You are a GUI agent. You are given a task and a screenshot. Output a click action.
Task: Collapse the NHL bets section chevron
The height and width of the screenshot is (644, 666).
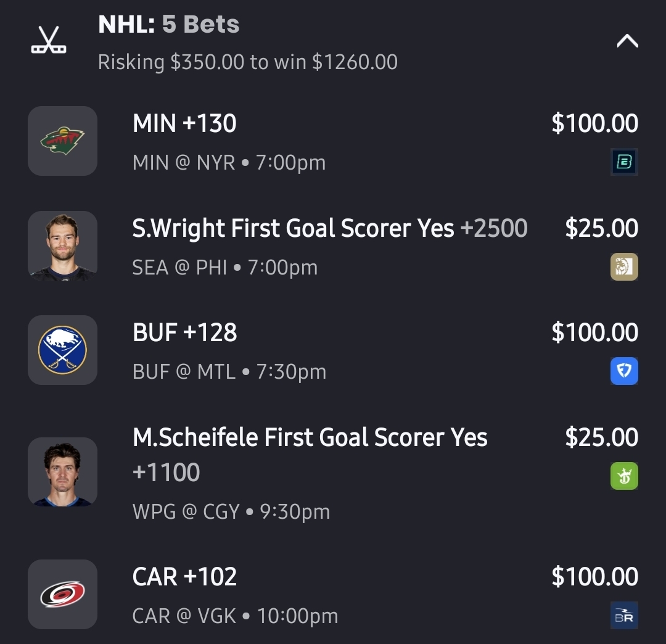point(627,41)
